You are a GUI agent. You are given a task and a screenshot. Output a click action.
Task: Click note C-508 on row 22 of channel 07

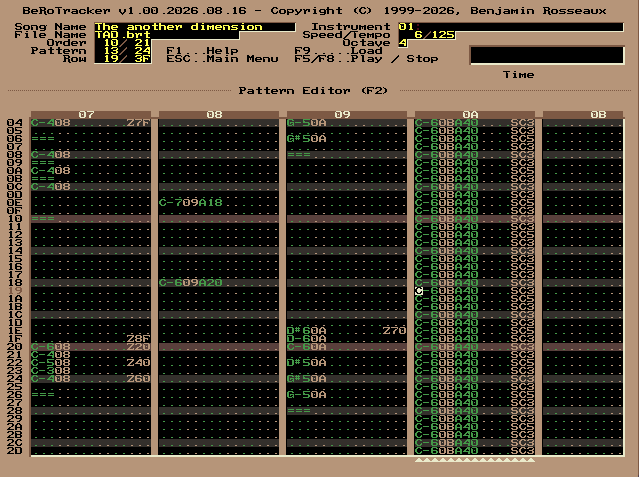[x=51, y=363]
